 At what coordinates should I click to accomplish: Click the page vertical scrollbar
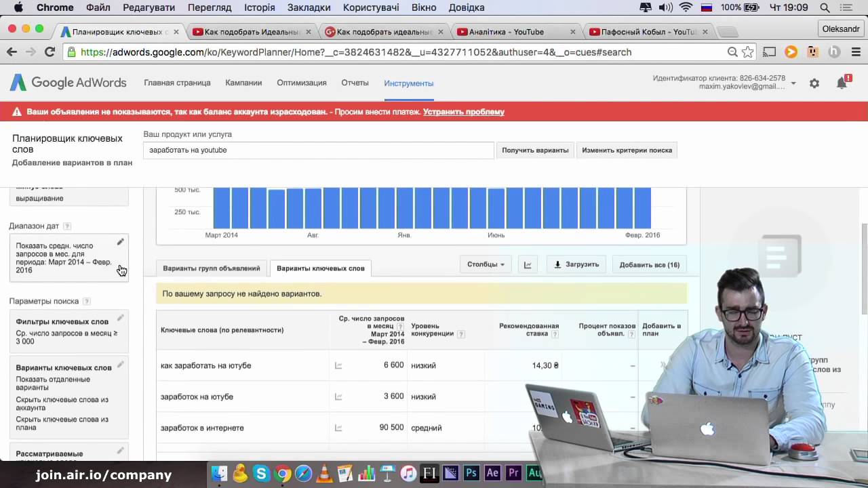(x=864, y=268)
